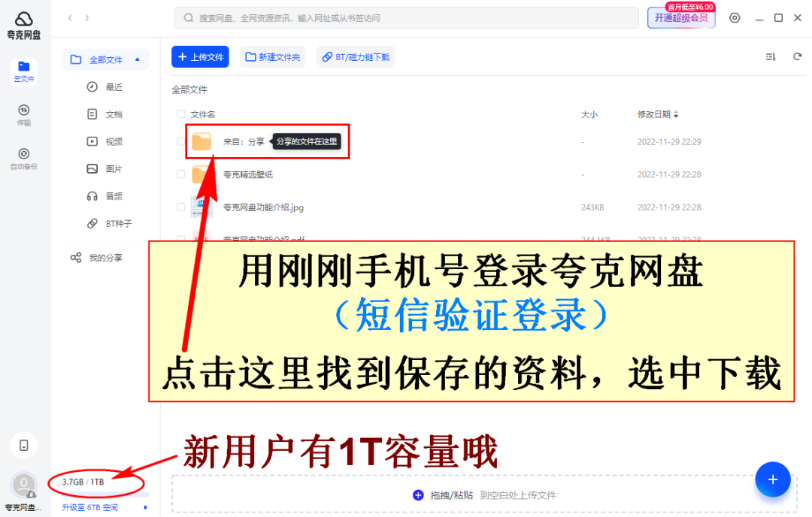Click the search magnifier icon
Viewport: 812px width, 517px height.
pyautogui.click(x=189, y=17)
